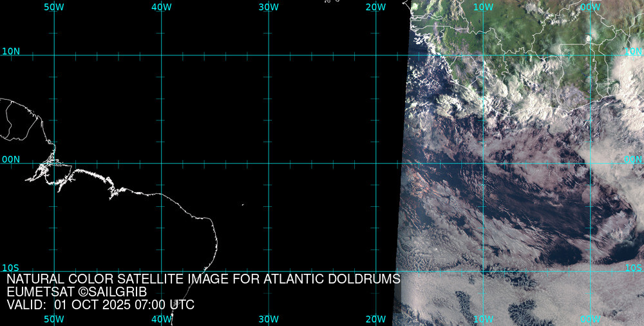Viewport: 644px width, 326px height.
Task: Click the 10N latitude label on left side
Action: [x=10, y=51]
